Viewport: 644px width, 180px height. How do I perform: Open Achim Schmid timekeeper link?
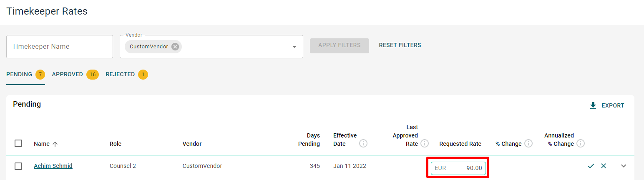[53, 166]
